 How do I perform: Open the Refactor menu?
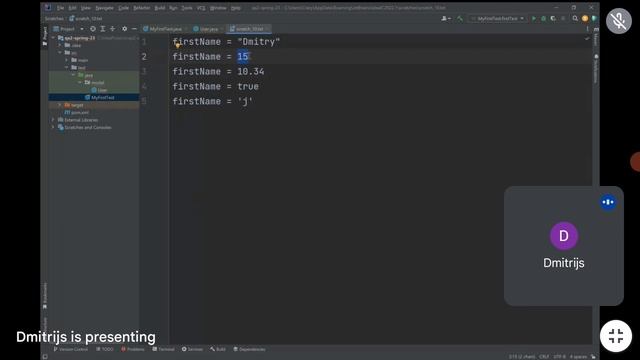point(142,8)
